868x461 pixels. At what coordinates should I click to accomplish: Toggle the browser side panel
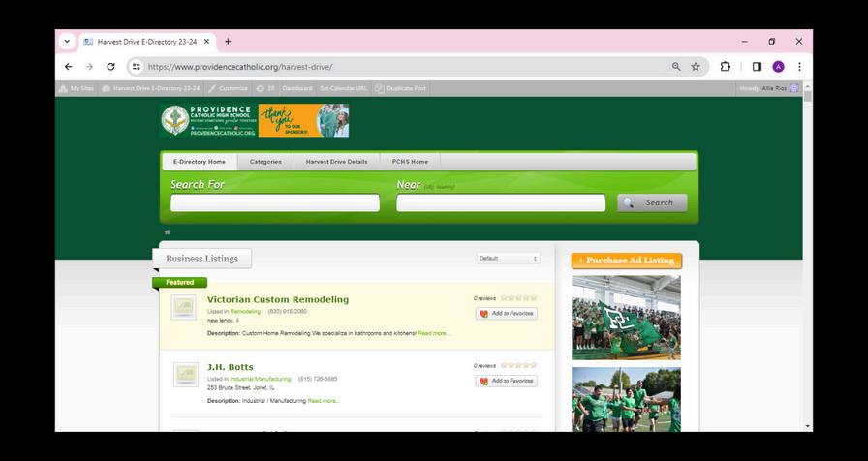pyautogui.click(x=757, y=67)
